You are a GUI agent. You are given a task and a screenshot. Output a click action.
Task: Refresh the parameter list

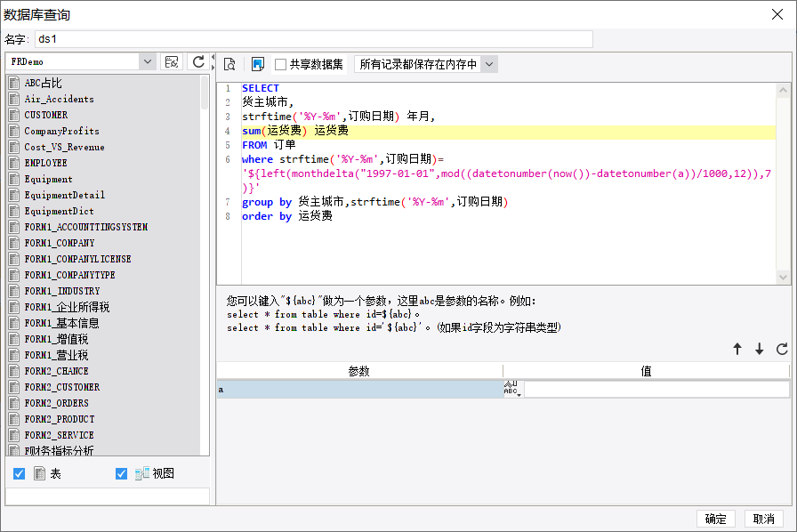click(782, 349)
